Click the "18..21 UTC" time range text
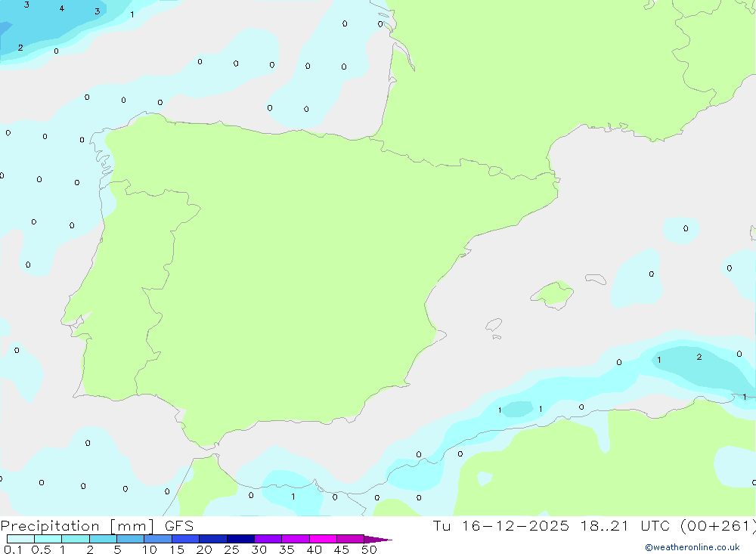 pos(625,525)
